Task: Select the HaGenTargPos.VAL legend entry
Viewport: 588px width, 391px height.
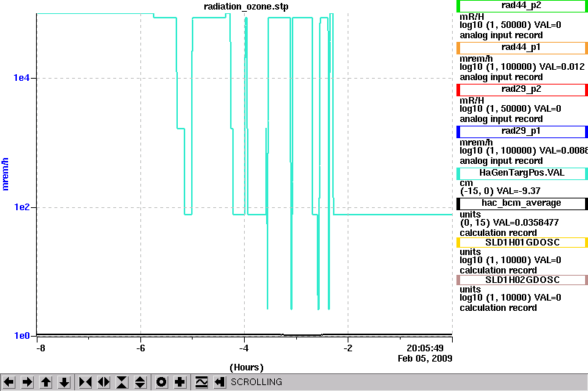Action: point(522,173)
